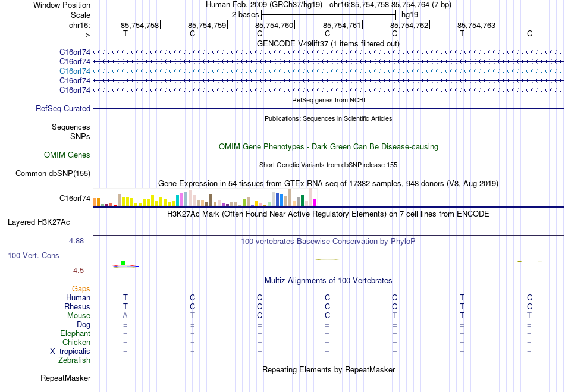Open the RefSeq genes from NCBI title

(328, 100)
